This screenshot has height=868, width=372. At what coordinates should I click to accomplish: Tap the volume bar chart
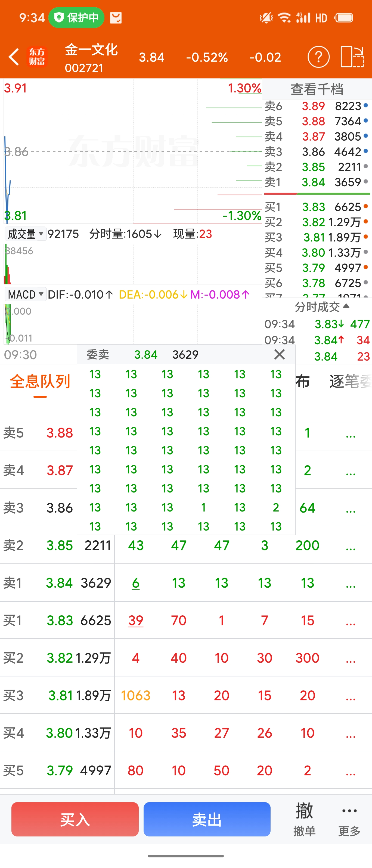coord(133,264)
